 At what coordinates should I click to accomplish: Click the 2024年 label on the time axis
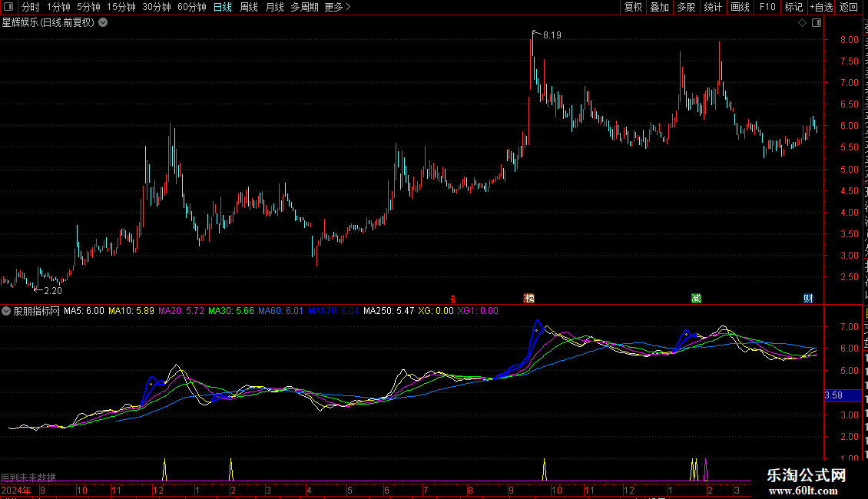tap(16, 491)
